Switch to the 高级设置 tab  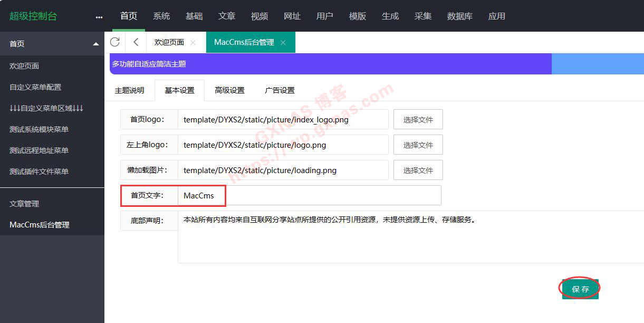pos(229,90)
